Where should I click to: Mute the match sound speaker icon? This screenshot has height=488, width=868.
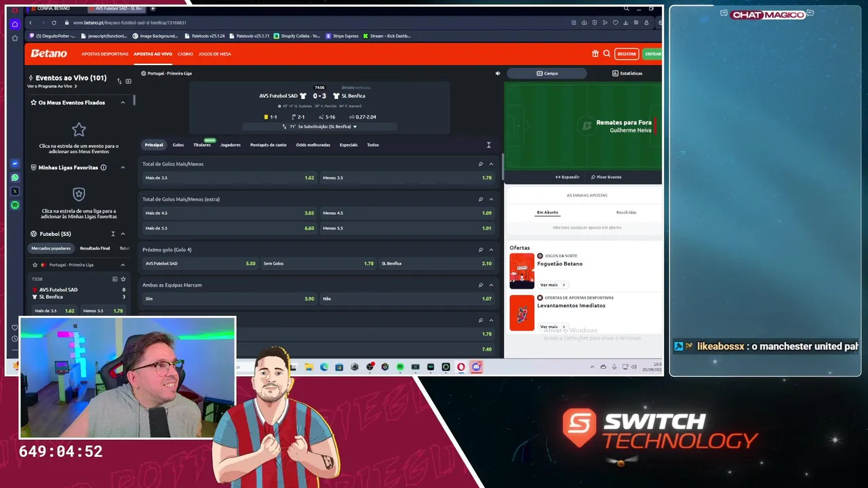pos(497,73)
